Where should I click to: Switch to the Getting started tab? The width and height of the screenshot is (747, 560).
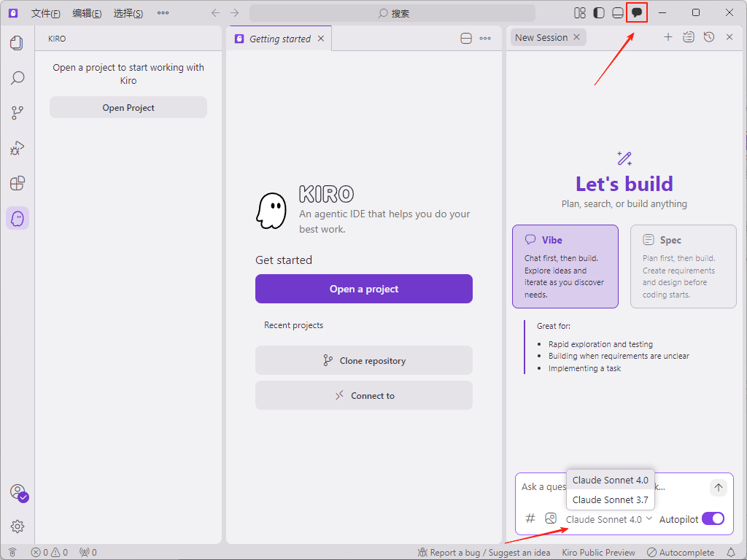279,39
